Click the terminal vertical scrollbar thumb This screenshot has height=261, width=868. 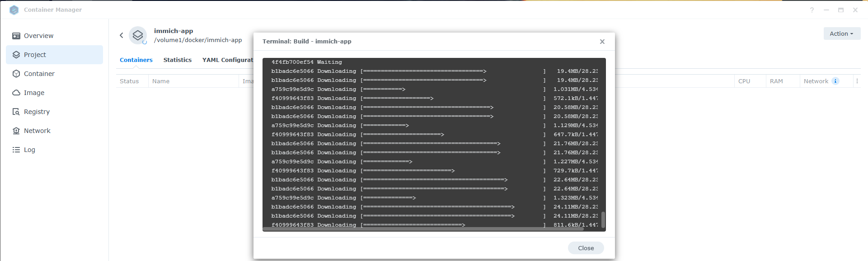[x=603, y=219]
